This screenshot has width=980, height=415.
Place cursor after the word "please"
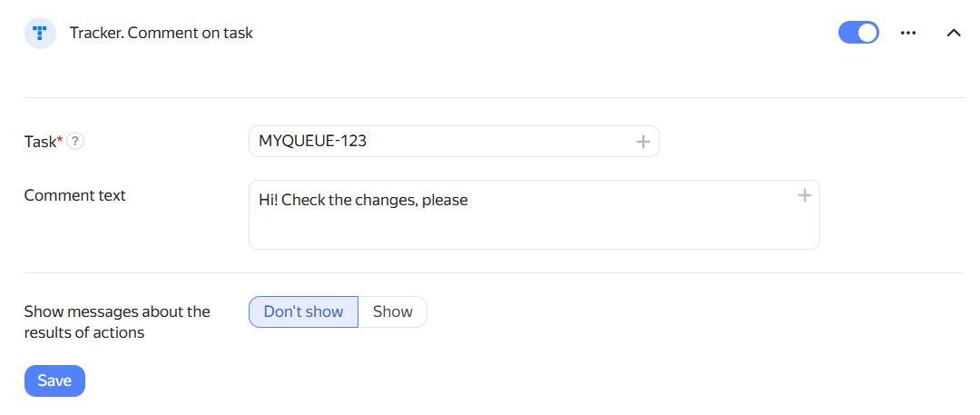(469, 201)
